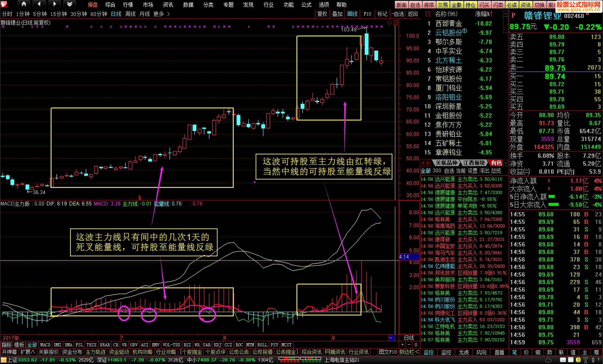This screenshot has height=364, width=603.
Task: Click the 版面 layout button
Action: tap(402, 5)
